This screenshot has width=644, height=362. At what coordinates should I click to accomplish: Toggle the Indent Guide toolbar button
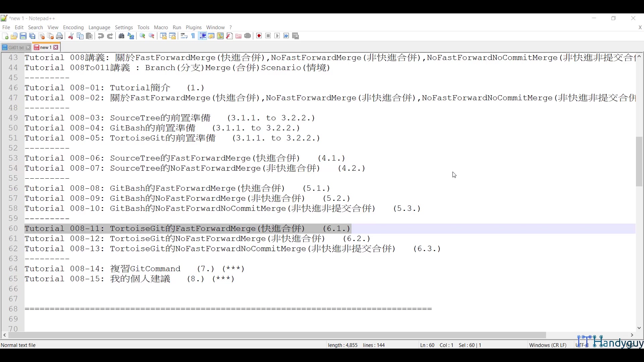click(x=202, y=36)
